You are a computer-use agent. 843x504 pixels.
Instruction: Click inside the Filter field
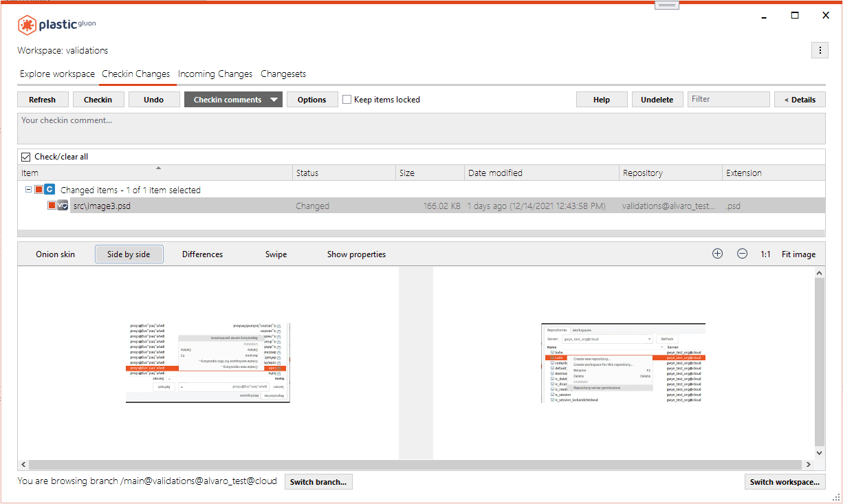728,99
